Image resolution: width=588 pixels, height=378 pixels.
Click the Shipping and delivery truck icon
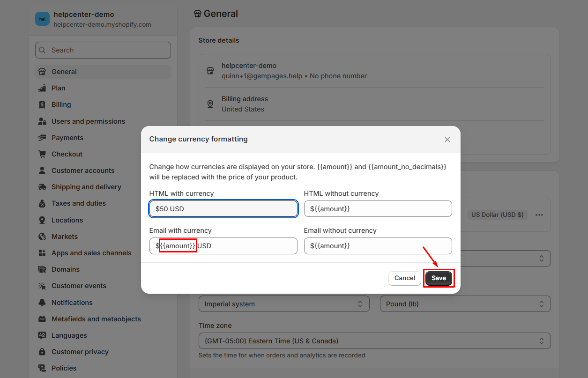42,187
